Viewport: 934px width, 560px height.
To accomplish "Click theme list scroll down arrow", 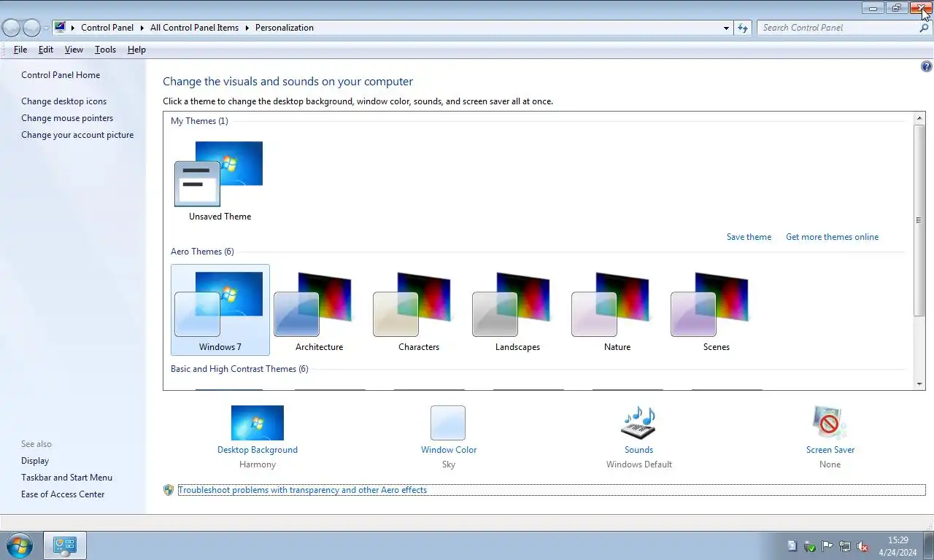I will tap(919, 384).
